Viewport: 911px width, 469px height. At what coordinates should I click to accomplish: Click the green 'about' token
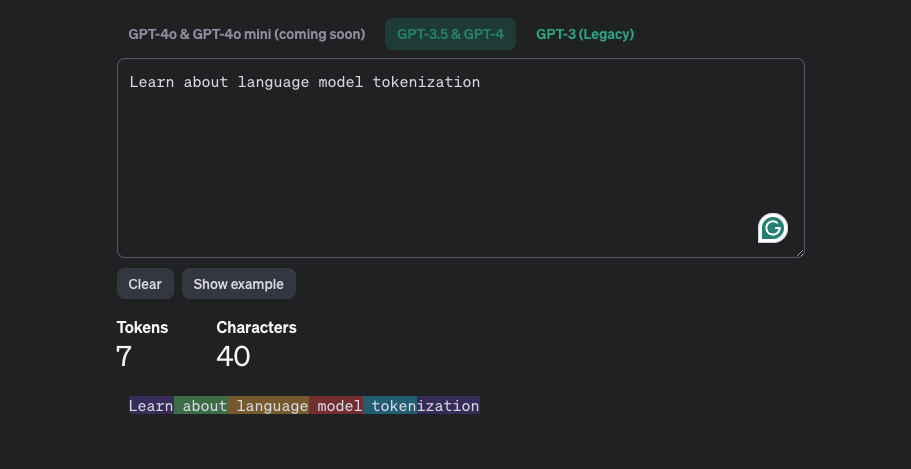point(200,406)
